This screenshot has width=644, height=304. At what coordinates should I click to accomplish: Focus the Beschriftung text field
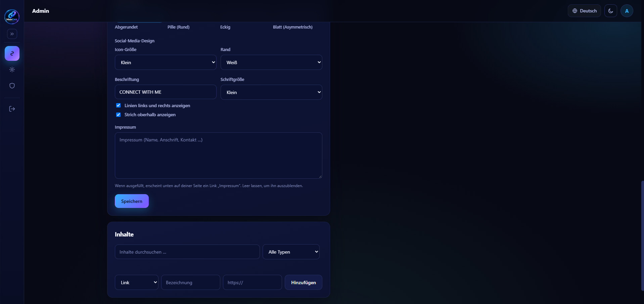(x=166, y=92)
